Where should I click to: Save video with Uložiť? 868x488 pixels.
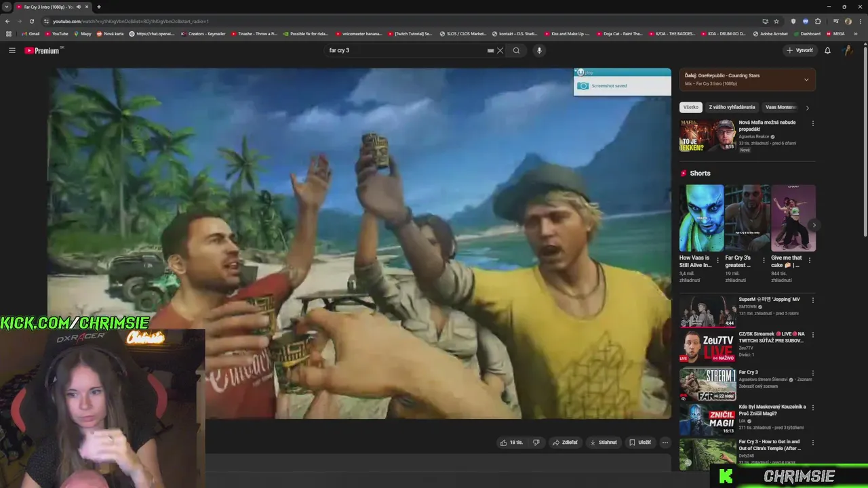point(639,443)
